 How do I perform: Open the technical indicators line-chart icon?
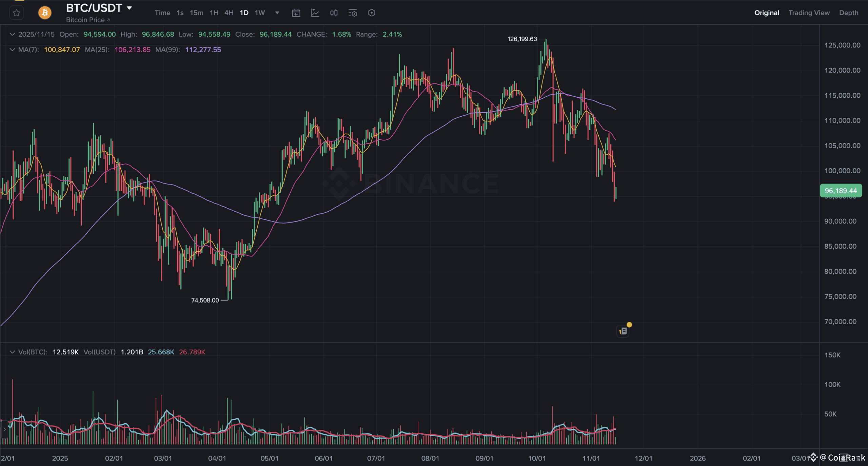[315, 13]
